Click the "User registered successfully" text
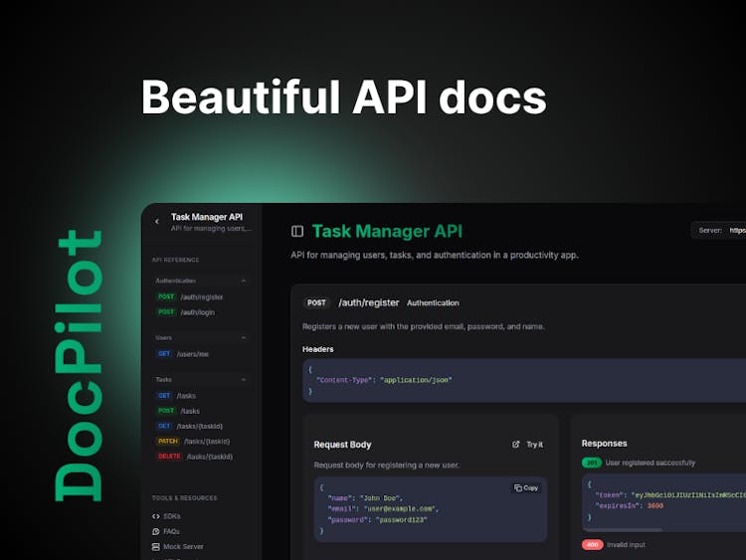This screenshot has height=560, width=746. pyautogui.click(x=651, y=463)
